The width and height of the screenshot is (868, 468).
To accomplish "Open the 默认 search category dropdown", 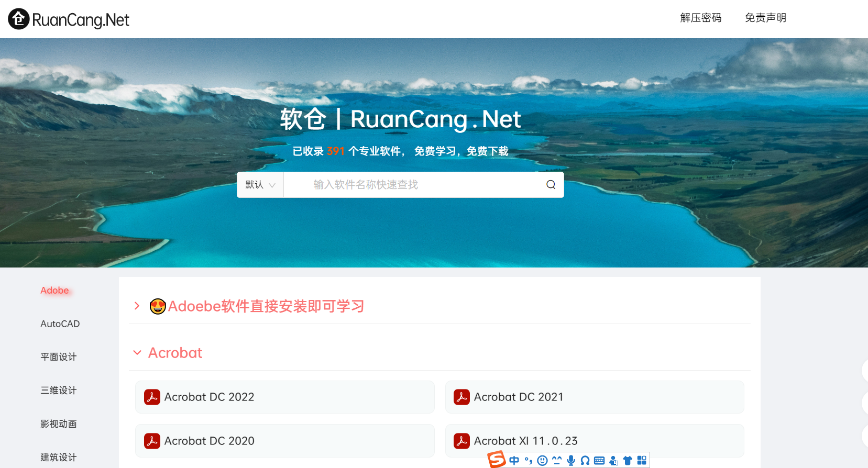I will click(260, 185).
